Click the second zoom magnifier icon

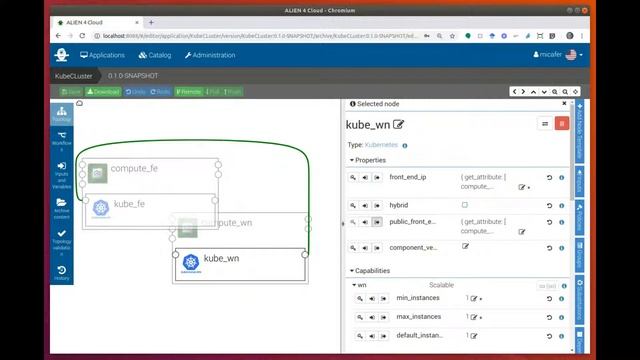tap(565, 92)
